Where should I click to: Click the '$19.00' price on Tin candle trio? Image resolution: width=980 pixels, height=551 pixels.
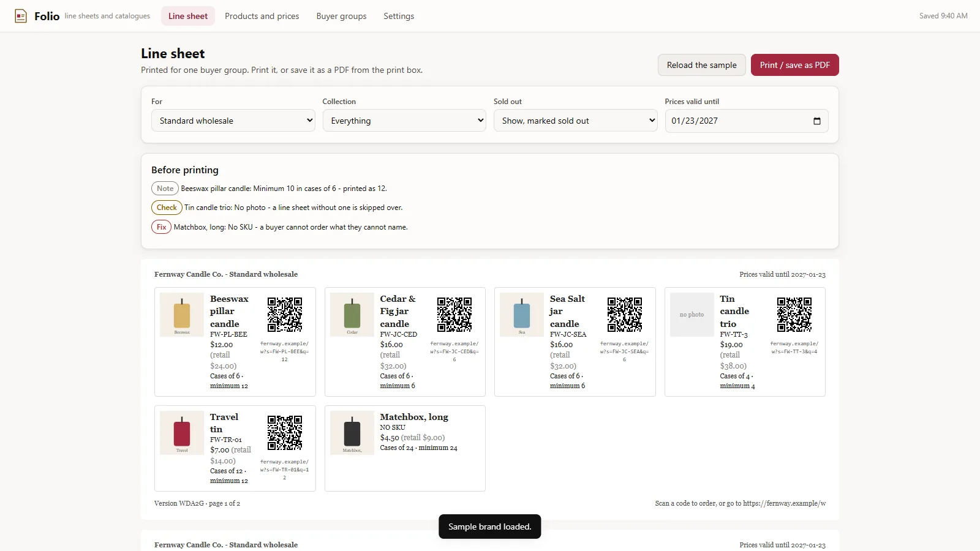tap(731, 345)
